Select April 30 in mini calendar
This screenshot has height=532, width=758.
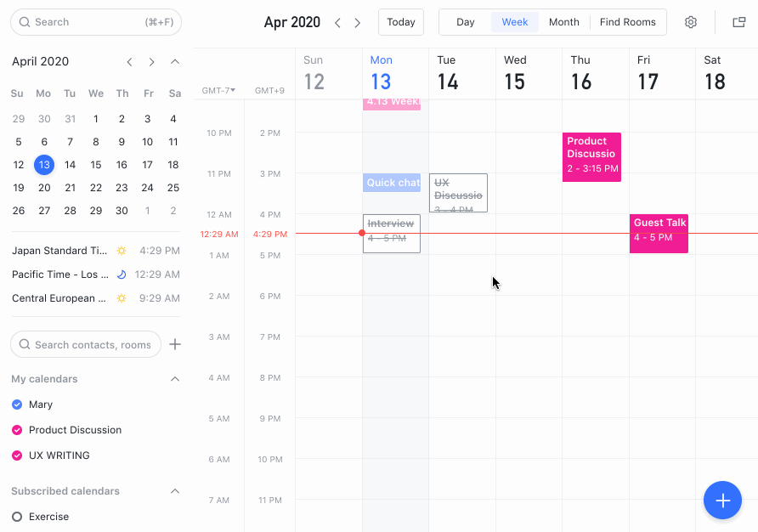(122, 211)
